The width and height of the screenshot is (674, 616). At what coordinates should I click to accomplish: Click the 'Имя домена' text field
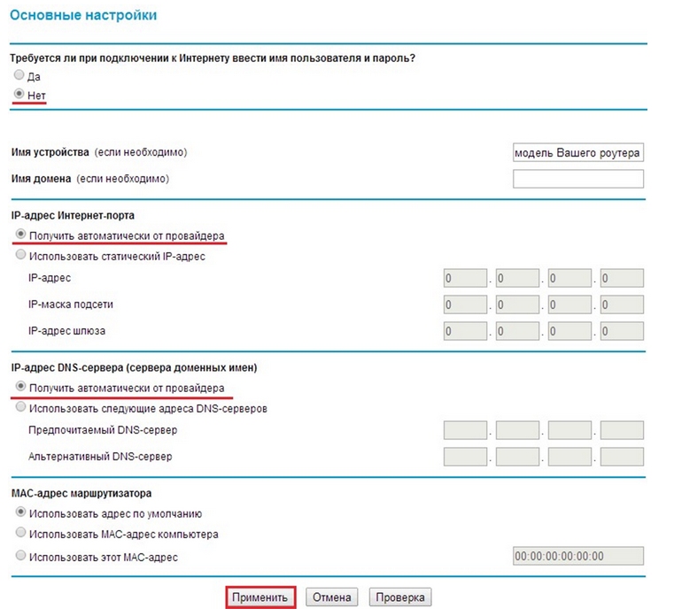(x=577, y=179)
